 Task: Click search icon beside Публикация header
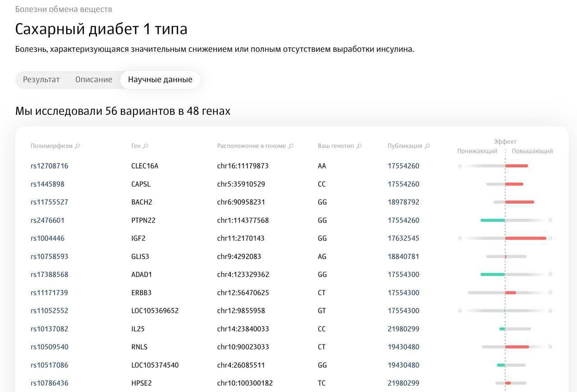click(x=427, y=146)
